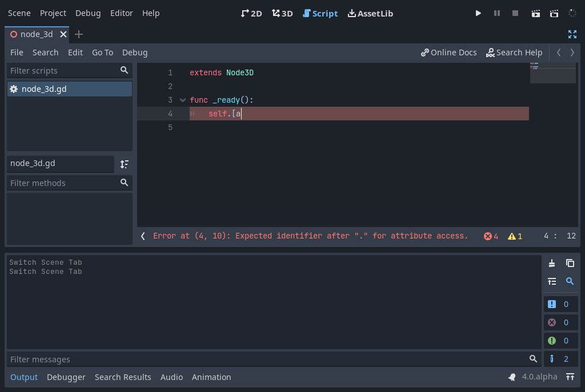Image resolution: width=585 pixels, height=392 pixels.
Task: Toggle the output search bar
Action: tap(570, 281)
